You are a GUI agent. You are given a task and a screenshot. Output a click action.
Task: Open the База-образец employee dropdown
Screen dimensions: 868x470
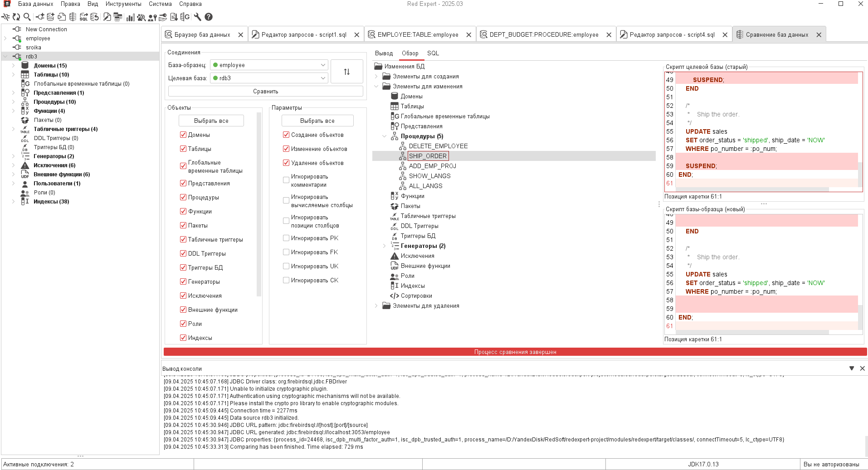(269, 65)
